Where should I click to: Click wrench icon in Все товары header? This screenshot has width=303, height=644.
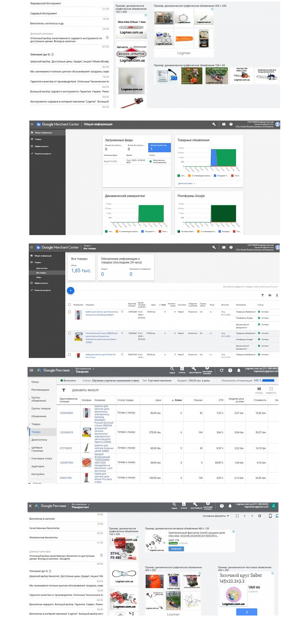pyautogui.click(x=214, y=247)
